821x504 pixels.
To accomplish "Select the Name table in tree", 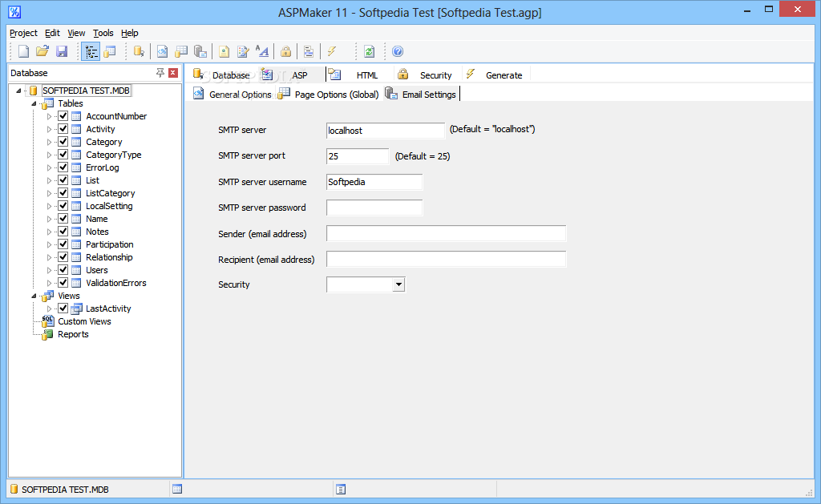I will (x=96, y=219).
